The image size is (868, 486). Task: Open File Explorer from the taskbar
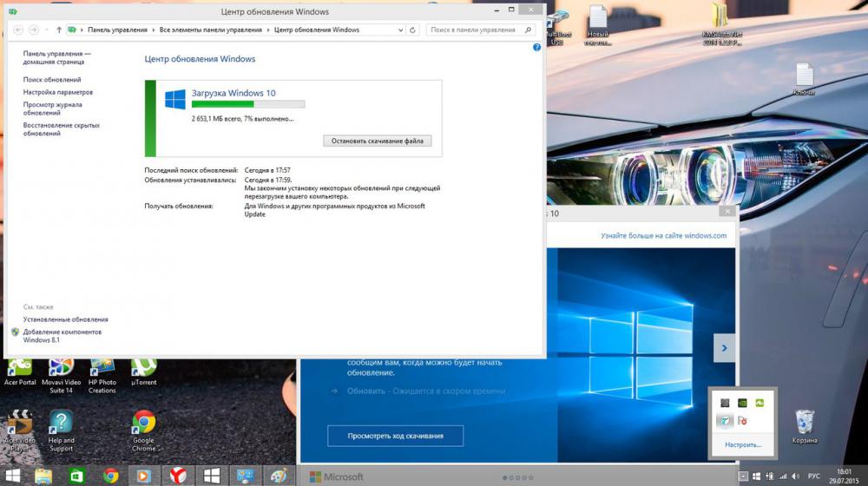coord(43,476)
